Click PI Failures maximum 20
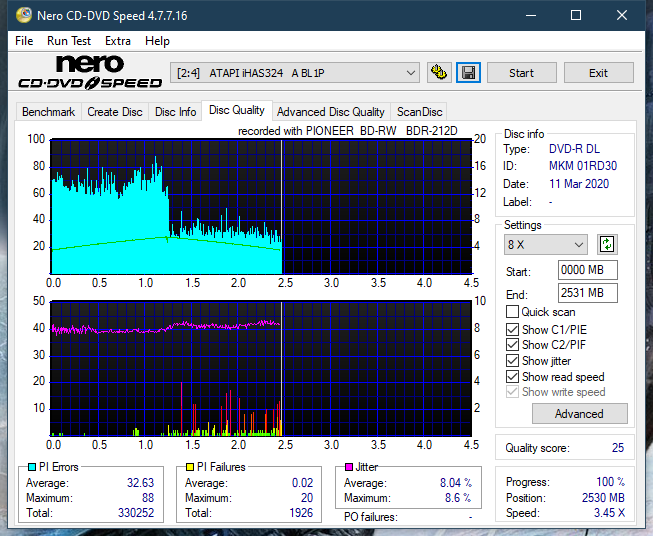 point(307,498)
